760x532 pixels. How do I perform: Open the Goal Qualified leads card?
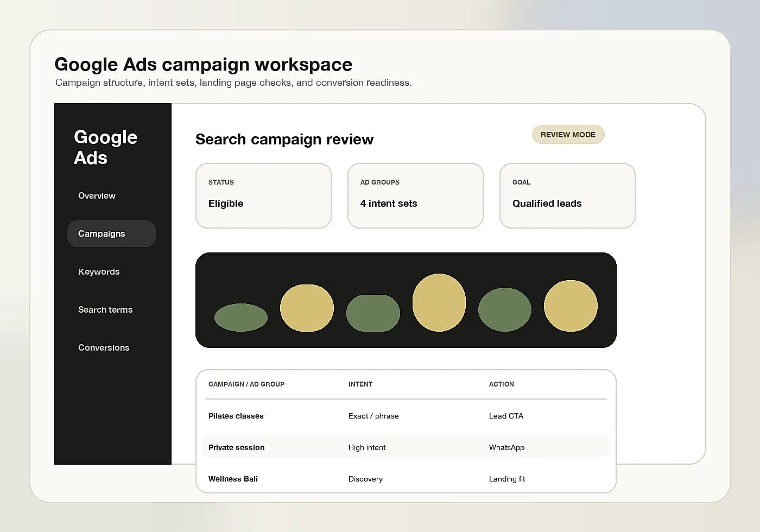pos(567,195)
